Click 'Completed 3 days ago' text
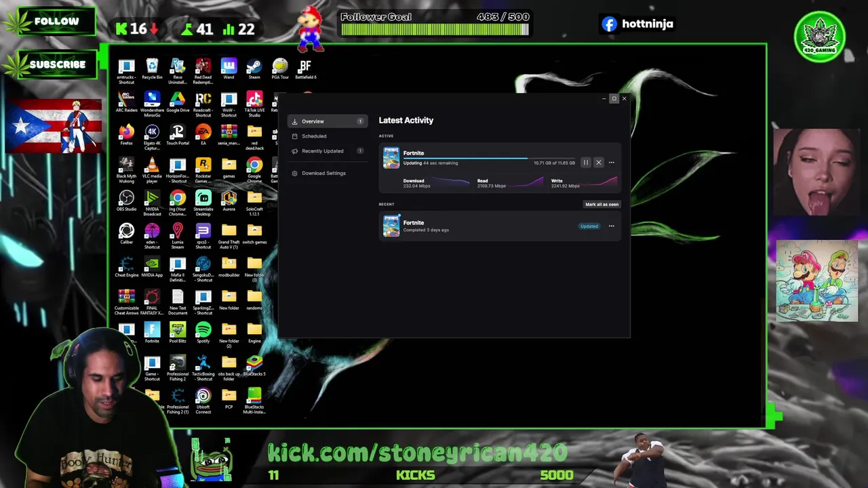The width and height of the screenshot is (868, 488). click(426, 230)
